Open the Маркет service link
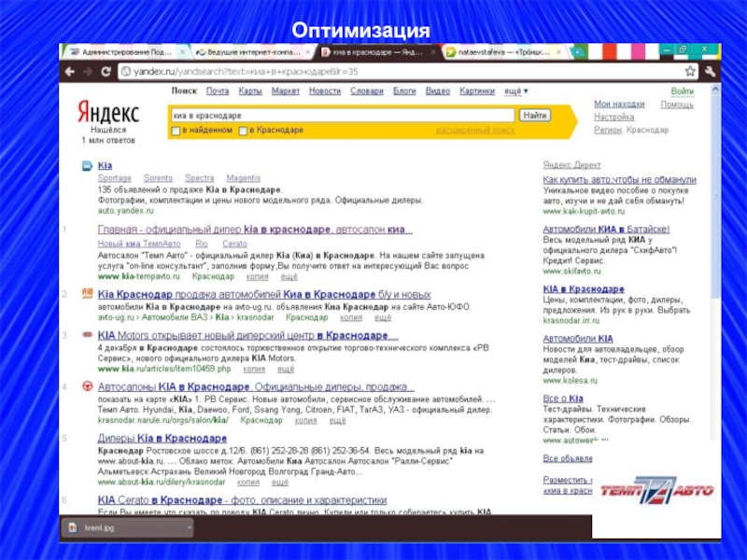747x560 pixels. point(286,91)
